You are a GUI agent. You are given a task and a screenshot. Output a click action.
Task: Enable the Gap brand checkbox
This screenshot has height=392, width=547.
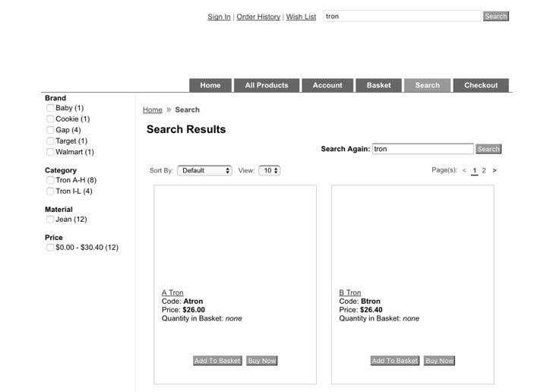coord(50,130)
